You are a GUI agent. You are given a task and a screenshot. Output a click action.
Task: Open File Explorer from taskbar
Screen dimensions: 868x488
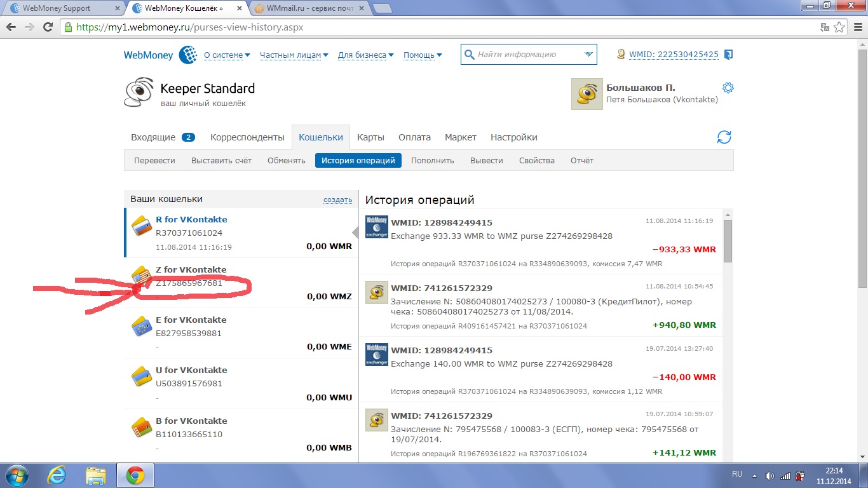(x=96, y=475)
